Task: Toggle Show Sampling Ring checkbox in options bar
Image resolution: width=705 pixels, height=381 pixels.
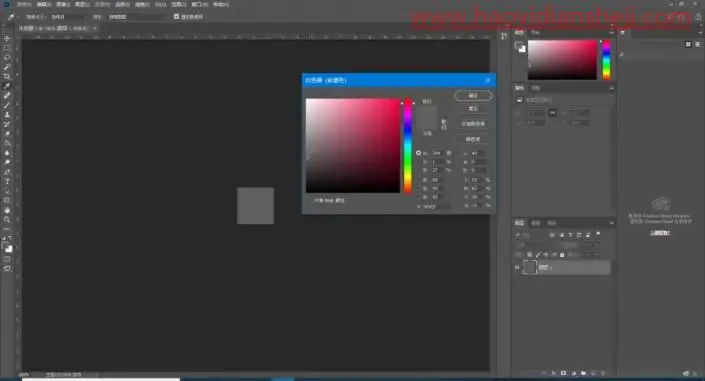Action: (x=176, y=17)
